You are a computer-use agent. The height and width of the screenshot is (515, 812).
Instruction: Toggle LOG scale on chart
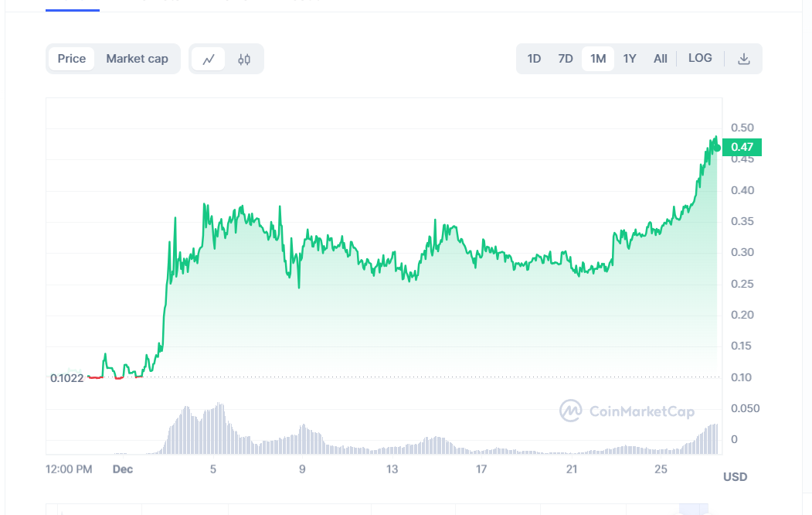[x=700, y=58]
